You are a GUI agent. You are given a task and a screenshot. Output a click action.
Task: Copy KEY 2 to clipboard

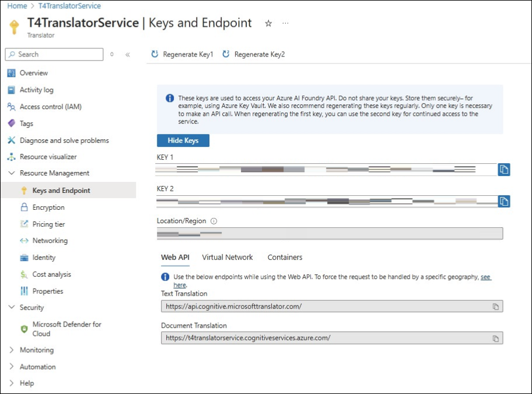click(x=504, y=202)
